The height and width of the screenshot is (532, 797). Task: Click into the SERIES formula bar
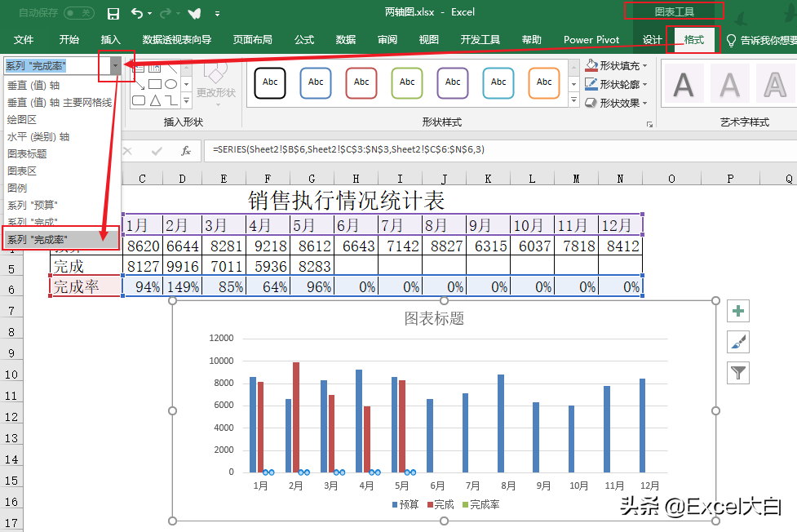[500, 151]
